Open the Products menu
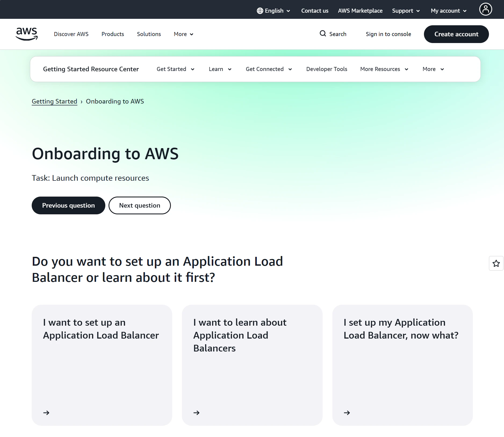The height and width of the screenshot is (437, 504). [x=113, y=34]
